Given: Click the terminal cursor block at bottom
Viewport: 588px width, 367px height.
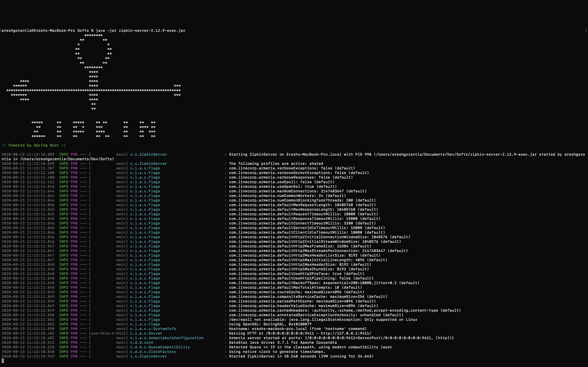Looking at the screenshot, I should tap(3, 361).
